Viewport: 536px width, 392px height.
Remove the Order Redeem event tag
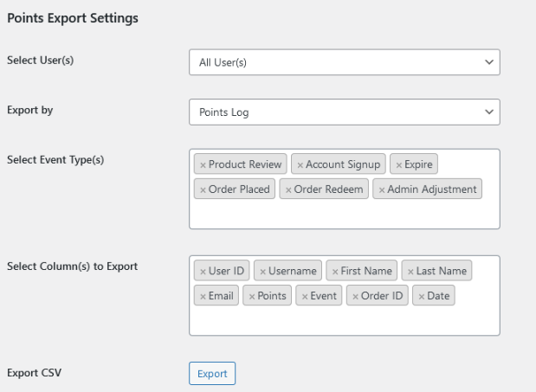pos(289,190)
